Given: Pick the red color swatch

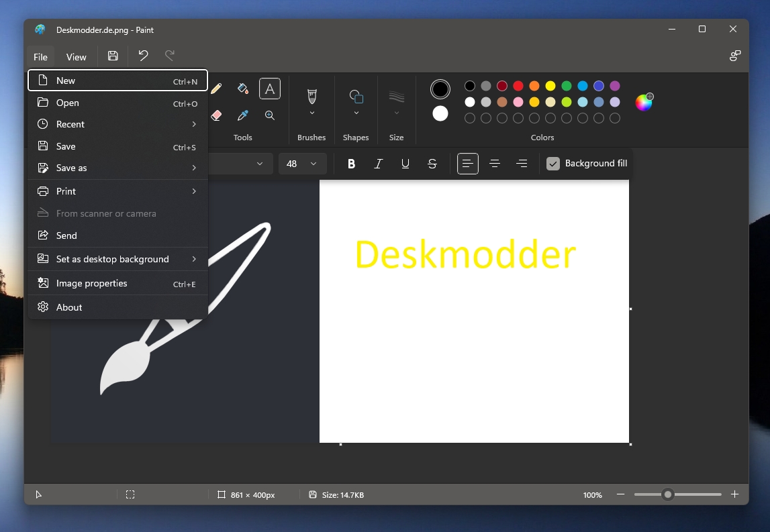Looking at the screenshot, I should (x=518, y=86).
